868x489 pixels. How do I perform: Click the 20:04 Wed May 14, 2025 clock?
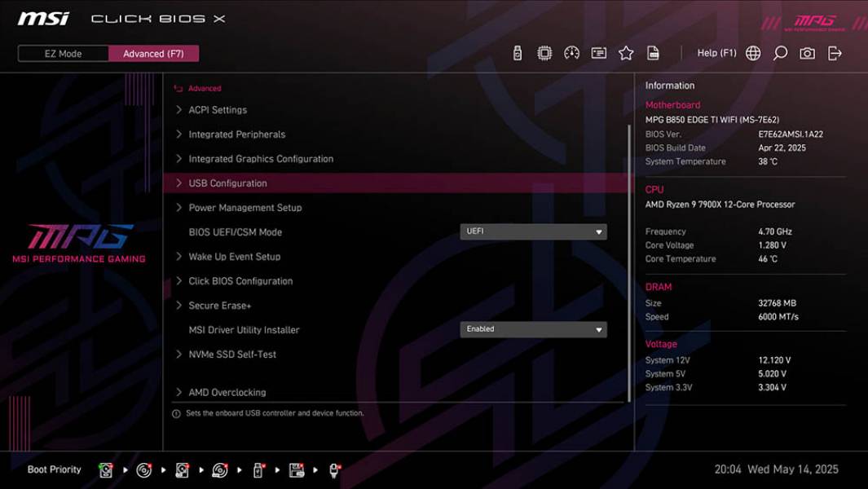click(776, 469)
